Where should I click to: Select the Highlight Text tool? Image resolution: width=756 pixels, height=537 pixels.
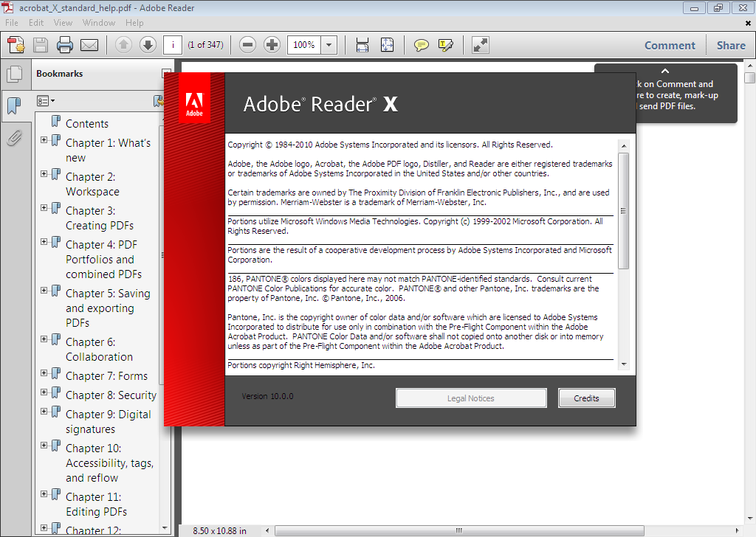coord(445,45)
